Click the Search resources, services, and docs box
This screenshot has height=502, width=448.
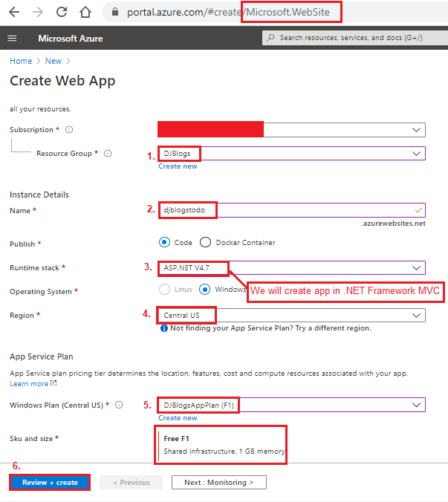coord(355,38)
